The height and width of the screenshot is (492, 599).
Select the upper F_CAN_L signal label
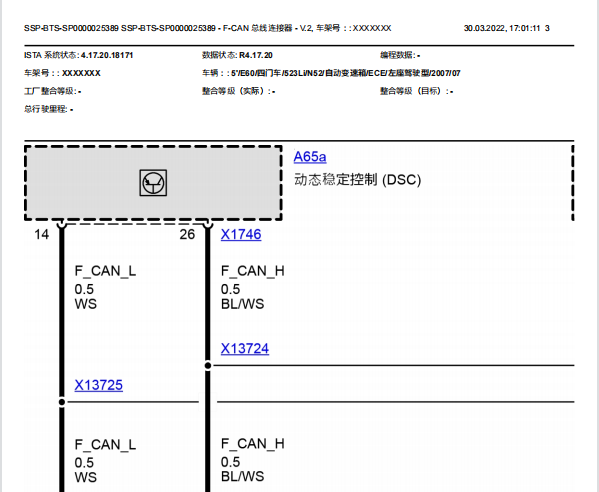coord(105,271)
